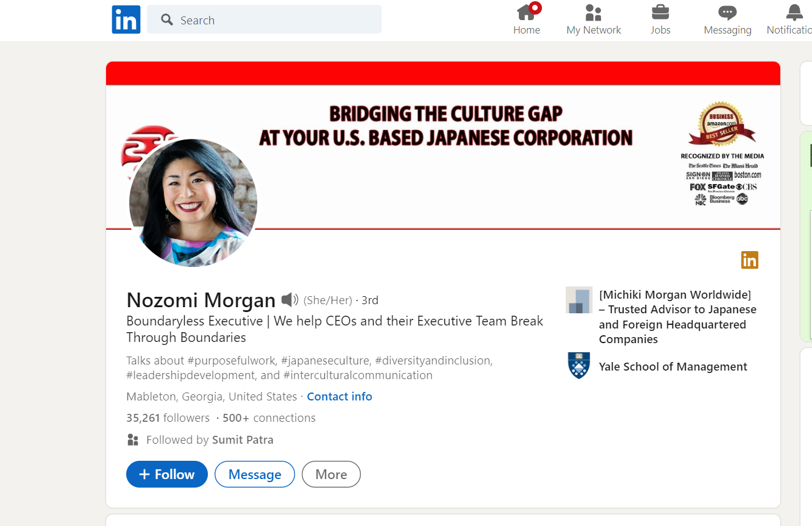Viewport: 812px width, 526px height.
Task: Expand the More options menu
Action: tap(331, 474)
